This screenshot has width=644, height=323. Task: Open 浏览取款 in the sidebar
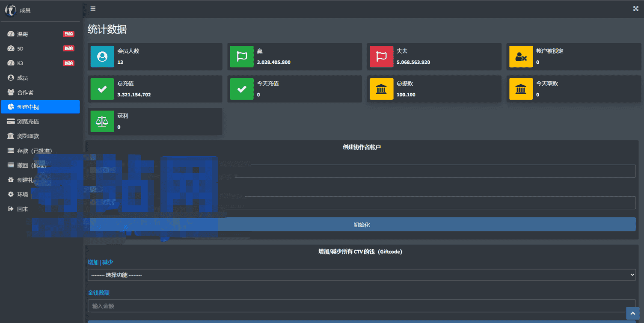click(28, 136)
